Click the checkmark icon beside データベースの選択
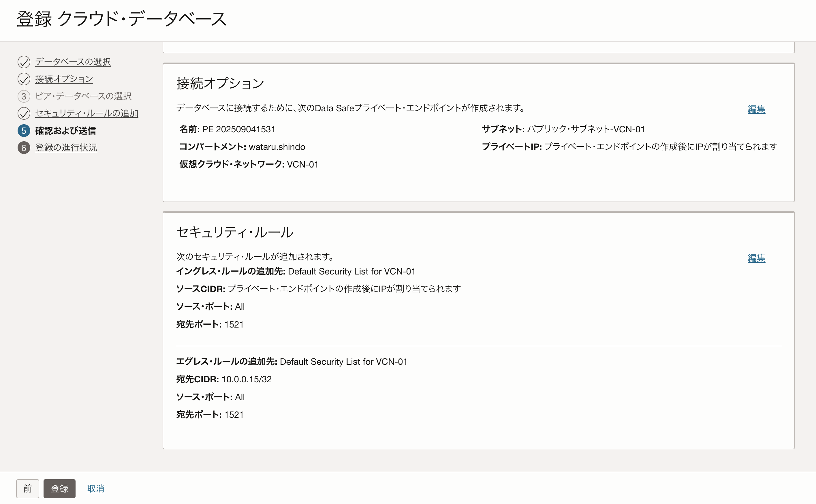Image resolution: width=816 pixels, height=504 pixels. pyautogui.click(x=24, y=62)
